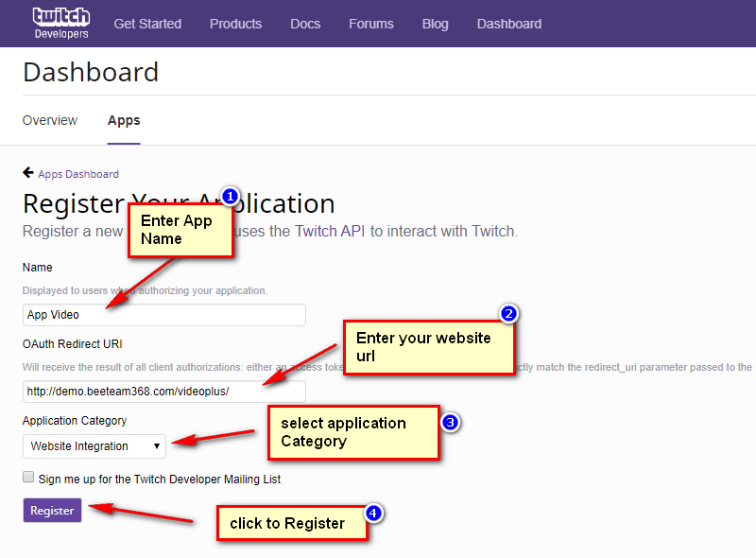
Task: Open the Products menu item
Action: 236,24
